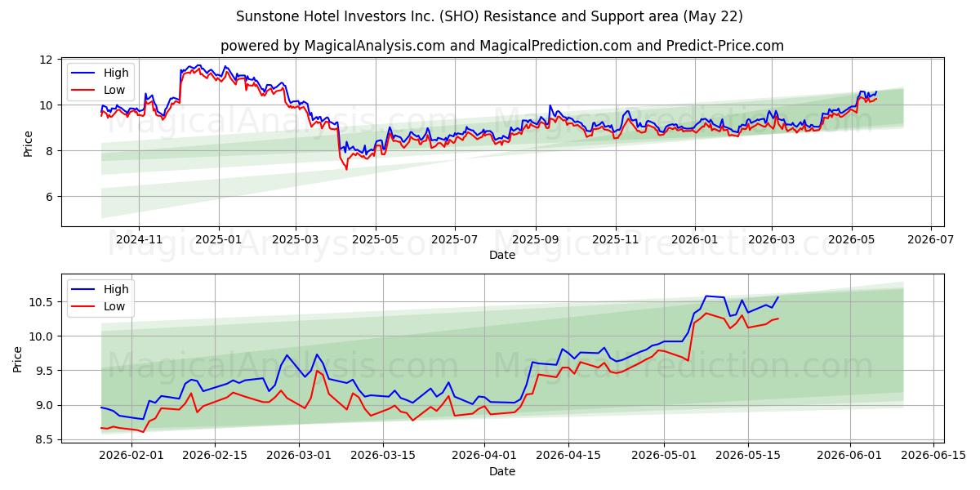The image size is (980, 490).
Task: Click the '2025-05' tick label on the top chart
Action: 375,239
